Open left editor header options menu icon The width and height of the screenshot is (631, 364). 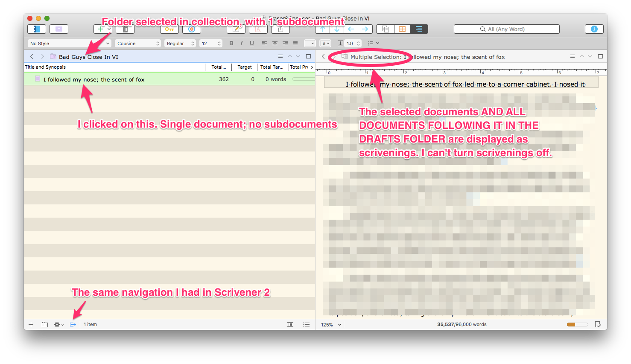pyautogui.click(x=280, y=56)
